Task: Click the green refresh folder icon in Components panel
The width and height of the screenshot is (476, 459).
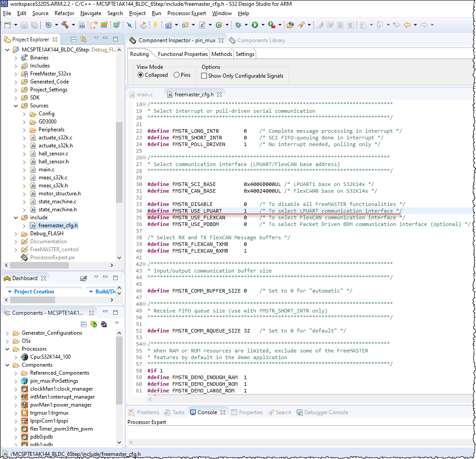Action: point(94,324)
